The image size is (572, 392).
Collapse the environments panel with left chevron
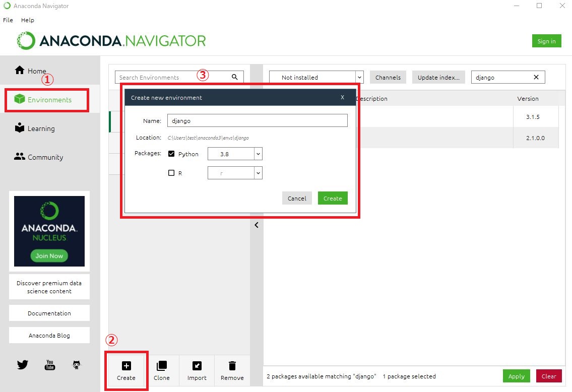[x=257, y=225]
